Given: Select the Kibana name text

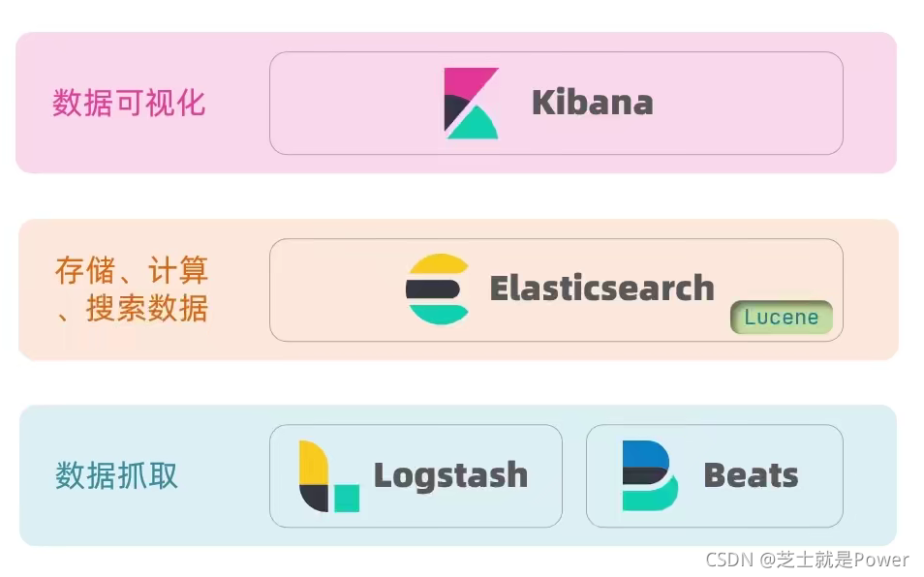Looking at the screenshot, I should pyautogui.click(x=592, y=103).
